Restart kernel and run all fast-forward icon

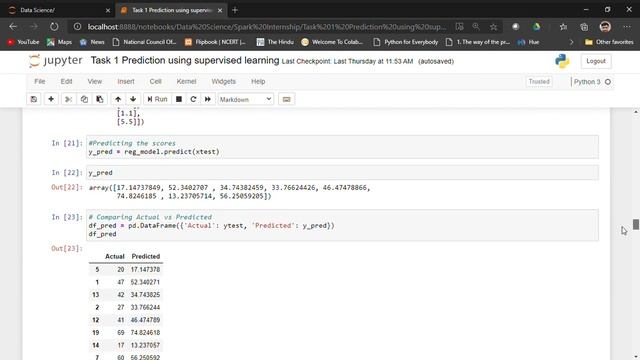click(208, 99)
